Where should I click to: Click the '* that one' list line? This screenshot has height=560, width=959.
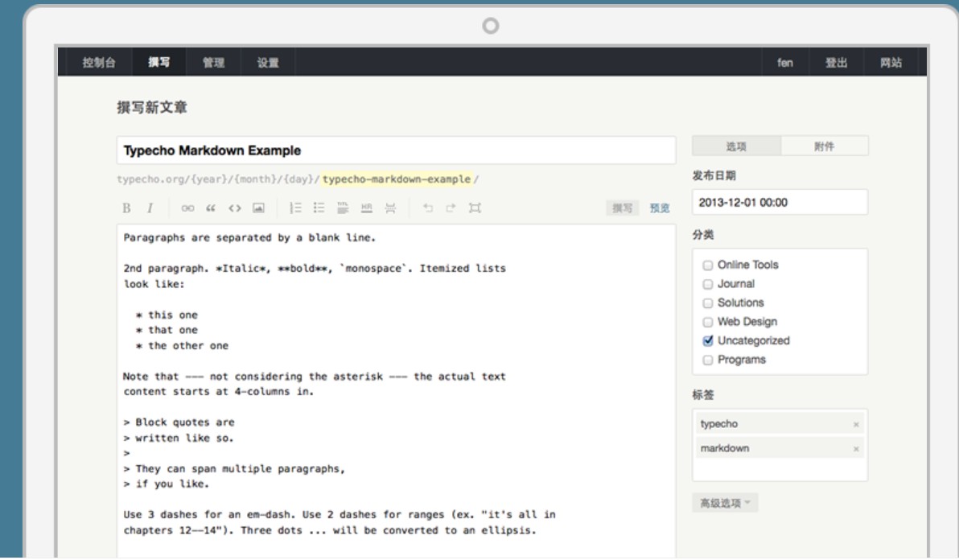click(167, 330)
